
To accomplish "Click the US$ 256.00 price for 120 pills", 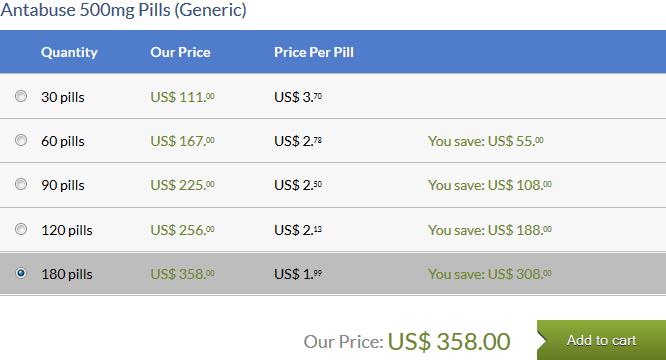I will click(x=183, y=230).
